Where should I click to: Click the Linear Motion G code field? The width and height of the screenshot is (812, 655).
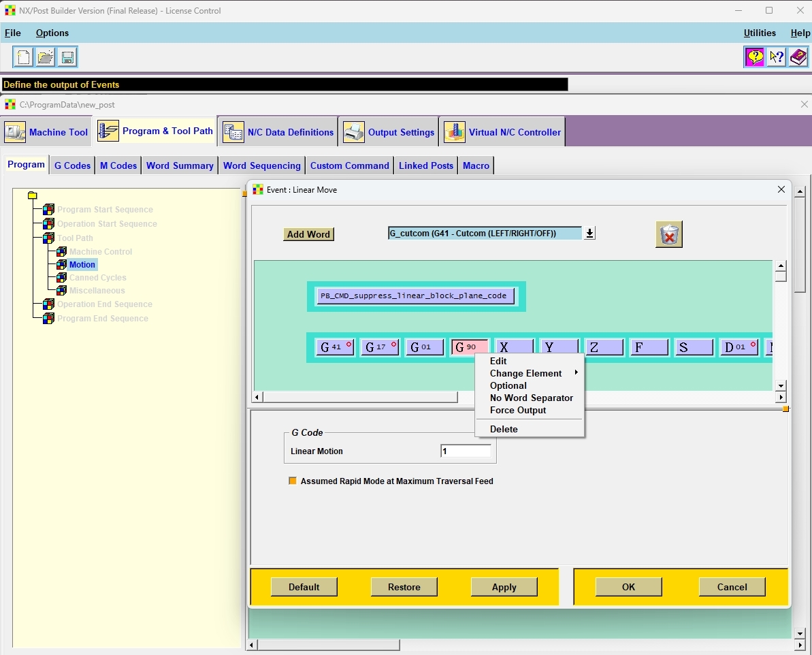tap(466, 451)
